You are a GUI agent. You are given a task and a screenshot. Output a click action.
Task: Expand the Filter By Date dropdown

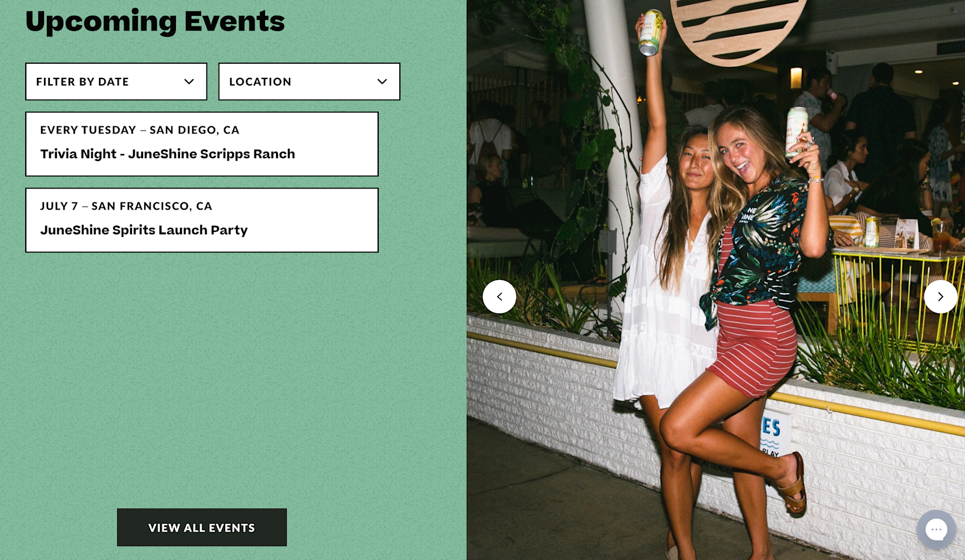click(x=116, y=81)
